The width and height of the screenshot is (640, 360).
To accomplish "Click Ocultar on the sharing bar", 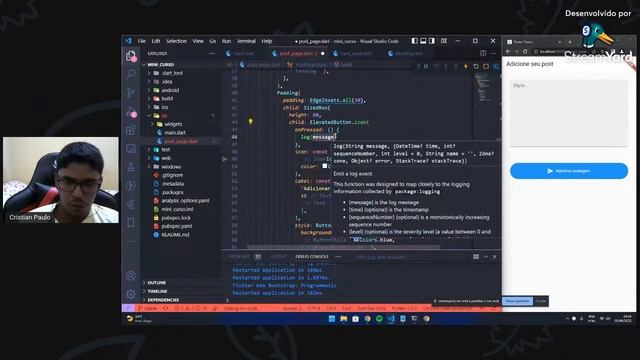I will point(541,301).
